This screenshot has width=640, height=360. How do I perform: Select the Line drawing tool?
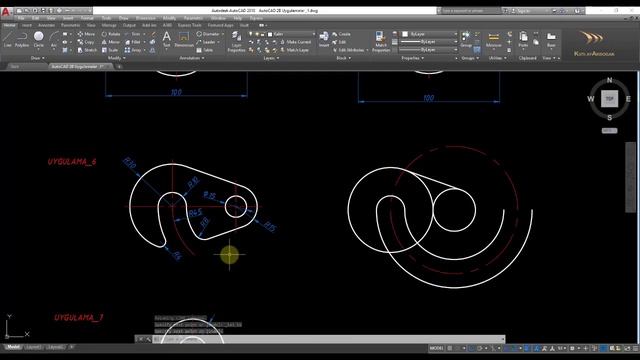click(7, 40)
